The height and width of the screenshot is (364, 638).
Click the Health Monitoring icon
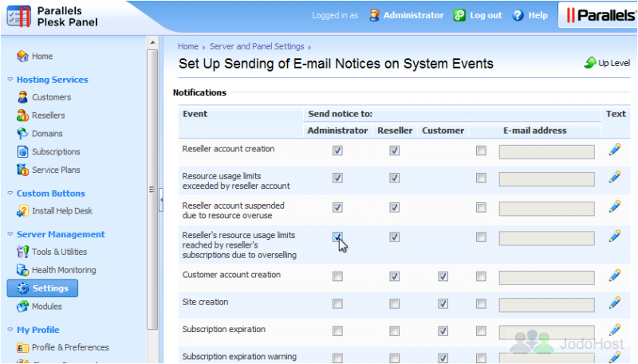(x=22, y=270)
